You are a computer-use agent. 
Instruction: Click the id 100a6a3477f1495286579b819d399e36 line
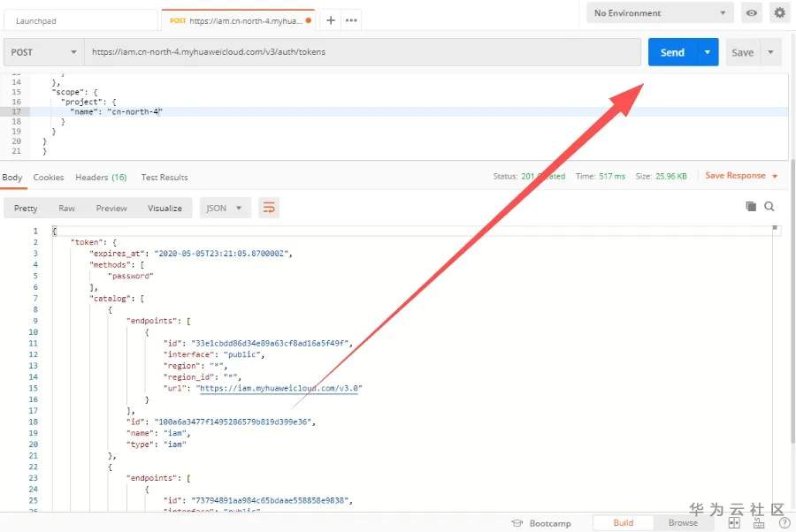coord(221,422)
